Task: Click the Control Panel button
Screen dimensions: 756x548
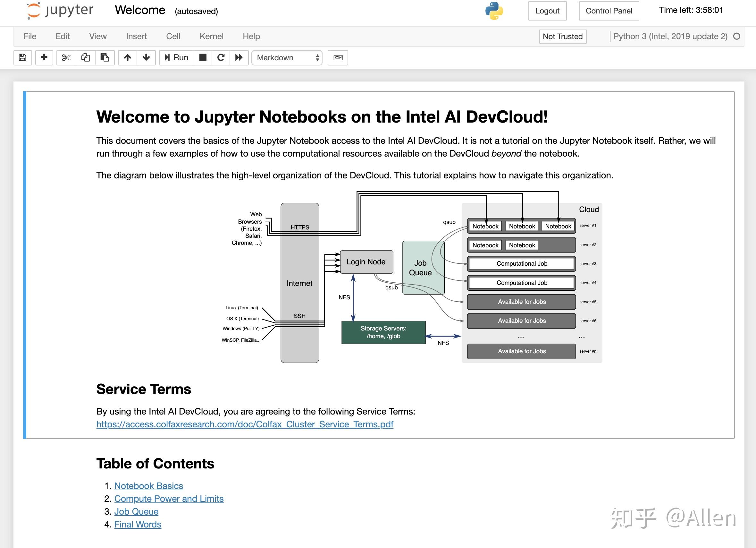Action: click(609, 11)
